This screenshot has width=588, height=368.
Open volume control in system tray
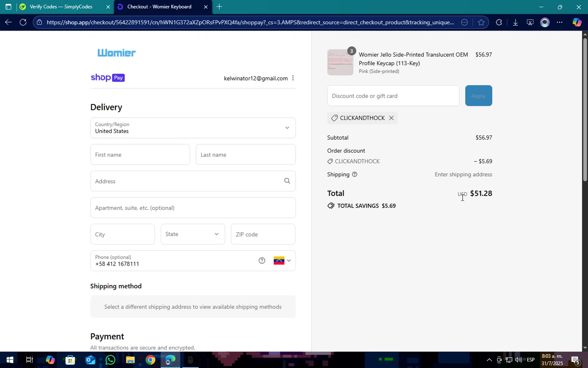pyautogui.click(x=519, y=360)
